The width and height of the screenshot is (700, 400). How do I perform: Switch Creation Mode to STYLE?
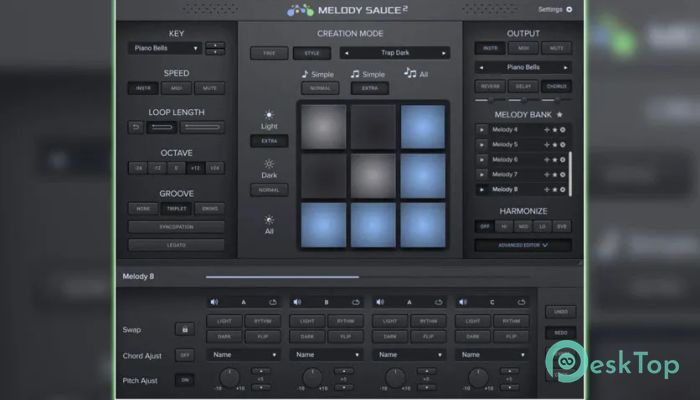[312, 53]
